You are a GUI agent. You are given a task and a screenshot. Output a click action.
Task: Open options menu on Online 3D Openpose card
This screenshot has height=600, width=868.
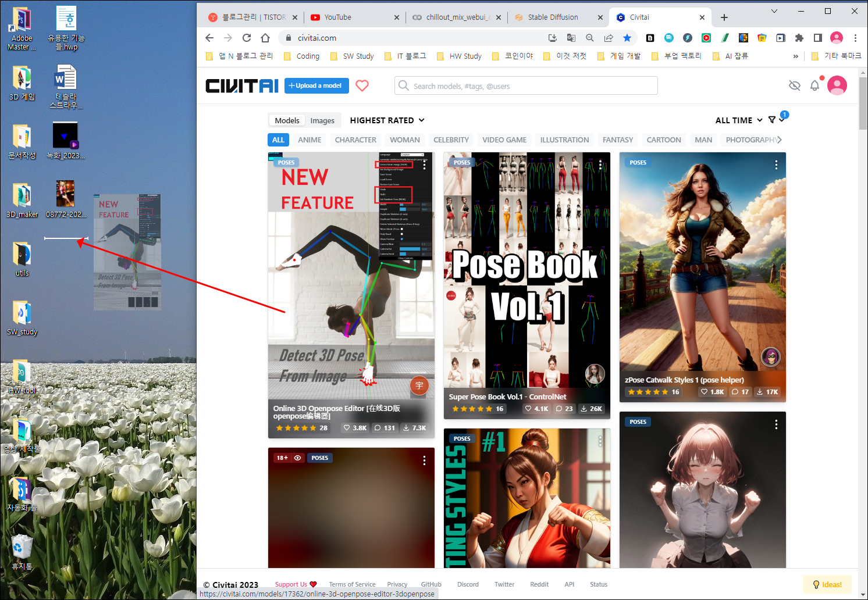(424, 165)
